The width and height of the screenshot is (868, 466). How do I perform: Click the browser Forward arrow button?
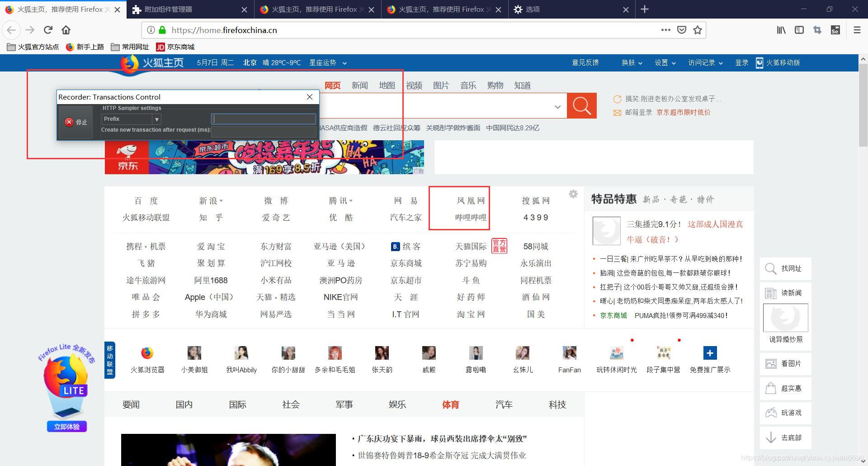pos(30,30)
